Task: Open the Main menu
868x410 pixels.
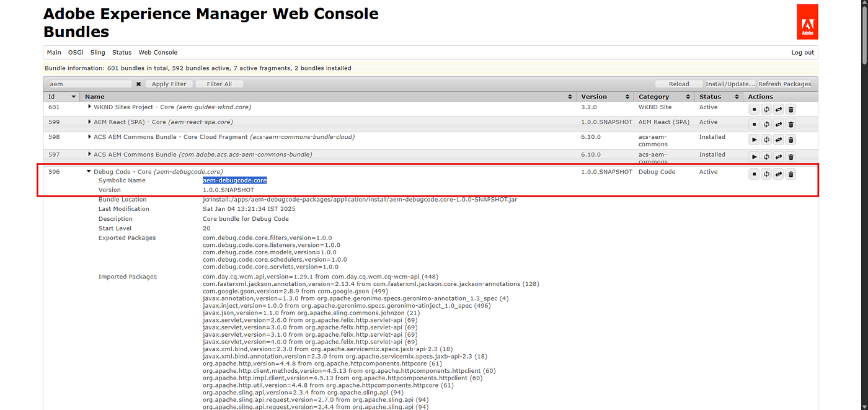Action: 54,53
